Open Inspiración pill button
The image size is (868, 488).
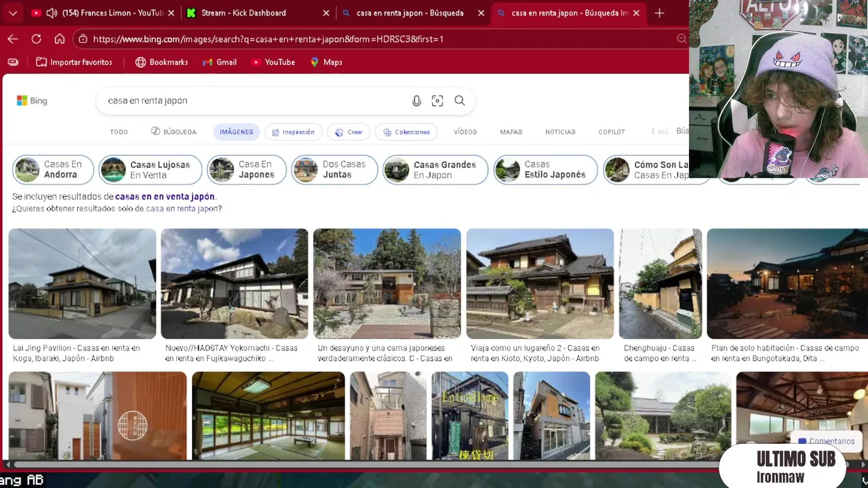pyautogui.click(x=293, y=131)
